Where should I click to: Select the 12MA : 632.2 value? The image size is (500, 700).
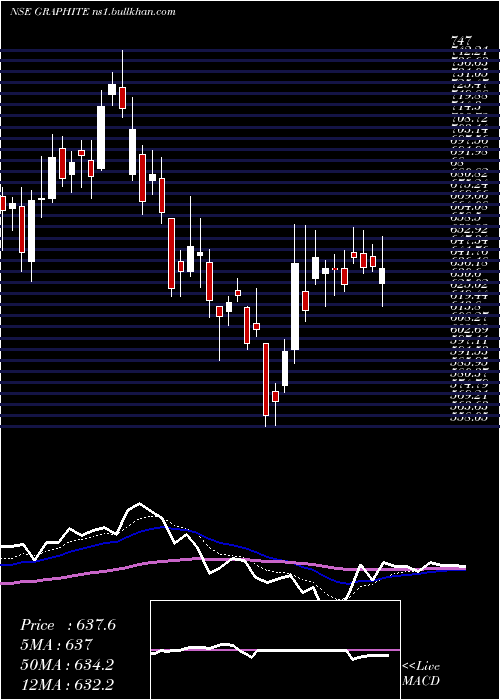pos(67,685)
